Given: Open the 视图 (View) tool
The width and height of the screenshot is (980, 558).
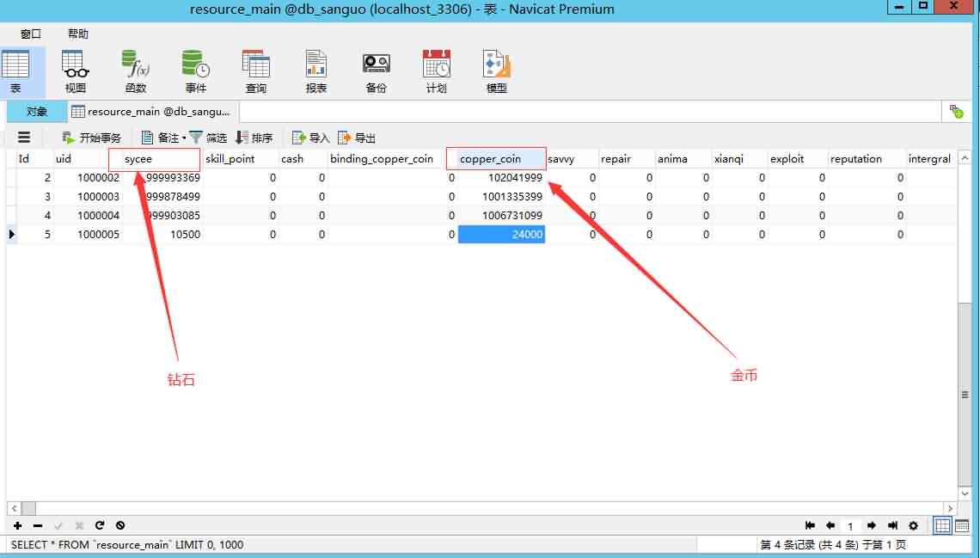Looking at the screenshot, I should [x=76, y=71].
